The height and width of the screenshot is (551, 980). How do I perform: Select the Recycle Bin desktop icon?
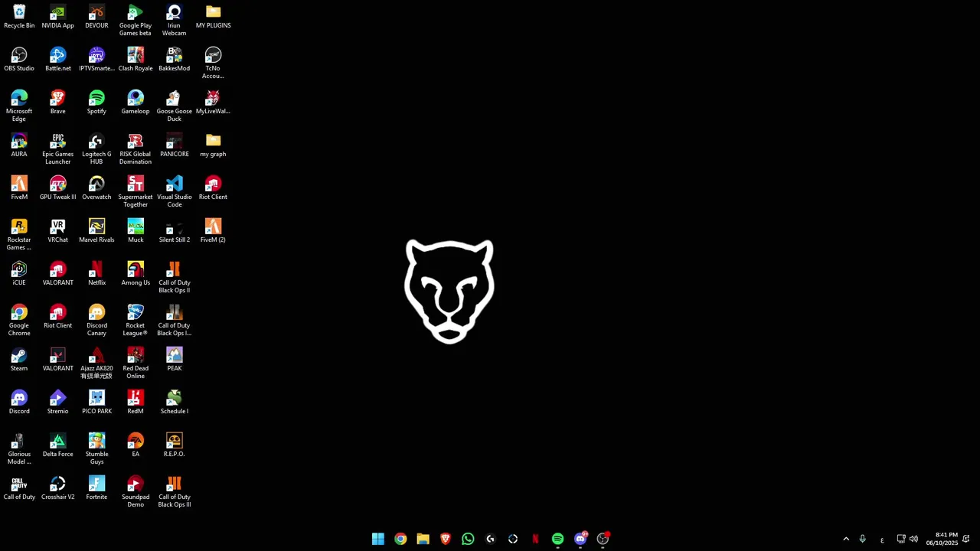pos(19,17)
